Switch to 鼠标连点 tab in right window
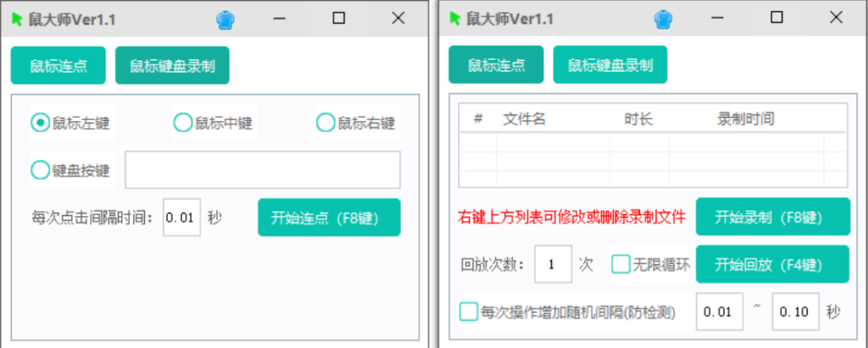 (x=496, y=64)
